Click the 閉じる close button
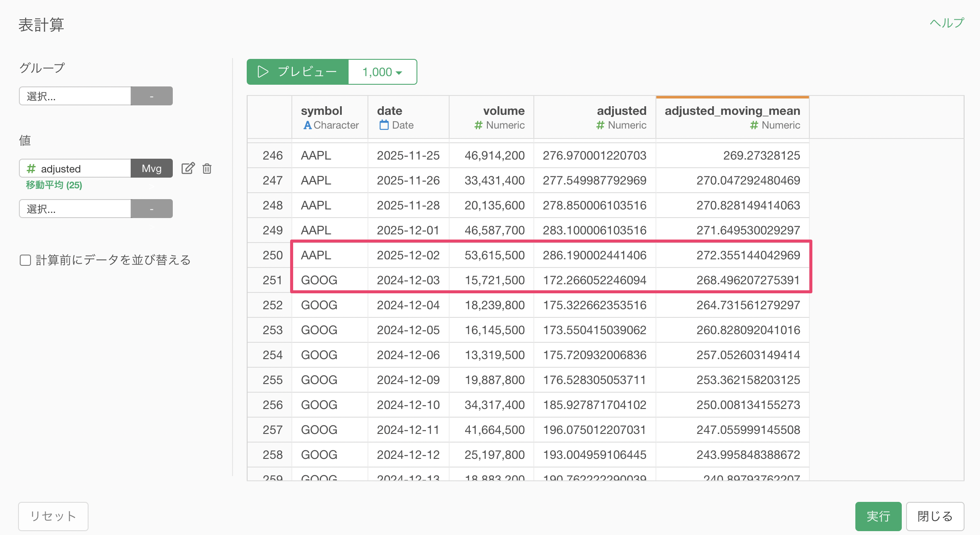The image size is (980, 535). click(935, 516)
